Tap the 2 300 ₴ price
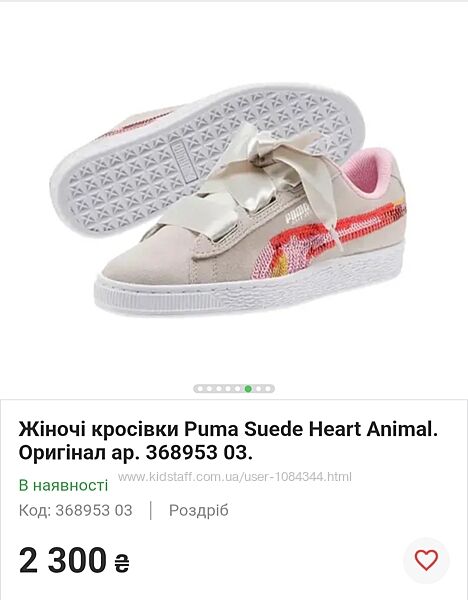 point(74,561)
